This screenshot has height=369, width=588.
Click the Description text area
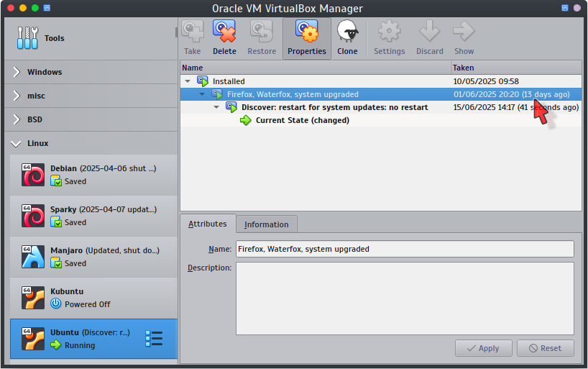pyautogui.click(x=405, y=299)
